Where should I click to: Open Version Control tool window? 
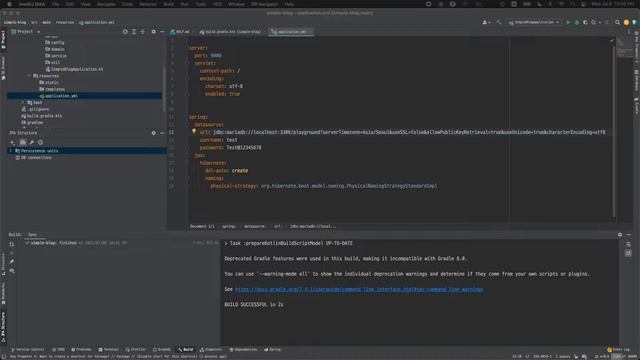click(x=27, y=350)
